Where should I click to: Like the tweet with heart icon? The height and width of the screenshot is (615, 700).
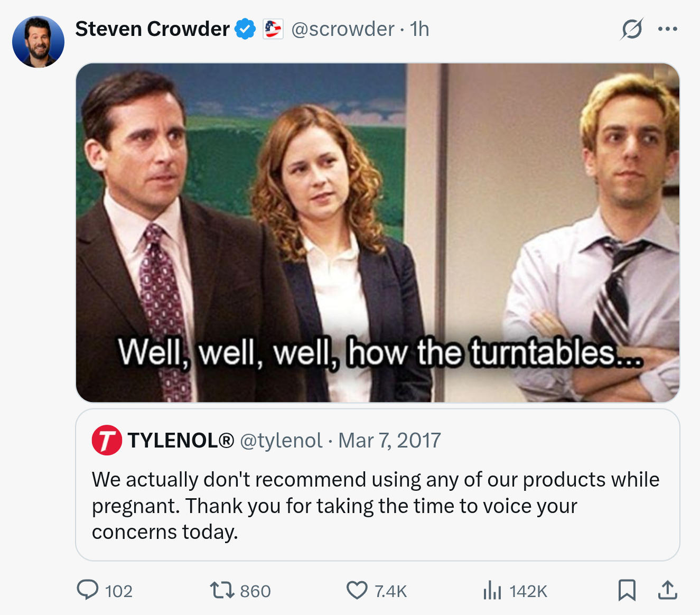pos(357,590)
